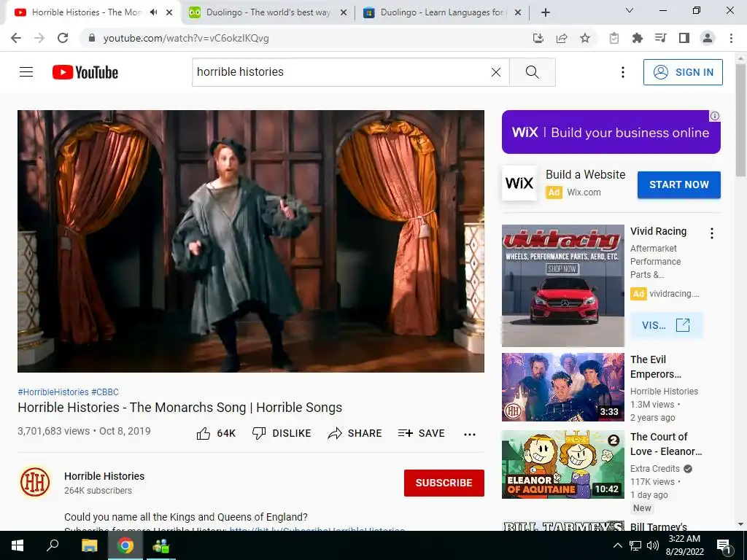747x560 pixels.
Task: Click the VISIT button on Vivid Racing ad
Action: (666, 325)
